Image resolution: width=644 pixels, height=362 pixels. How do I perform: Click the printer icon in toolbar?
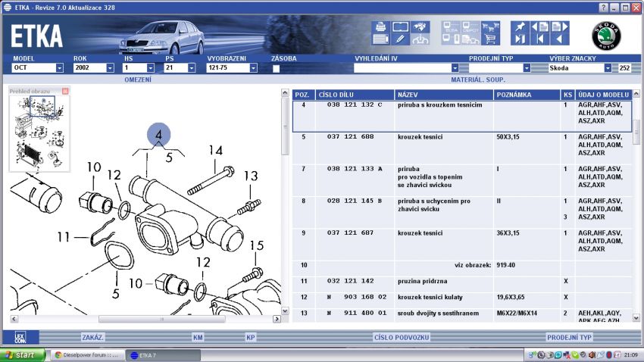click(x=381, y=27)
